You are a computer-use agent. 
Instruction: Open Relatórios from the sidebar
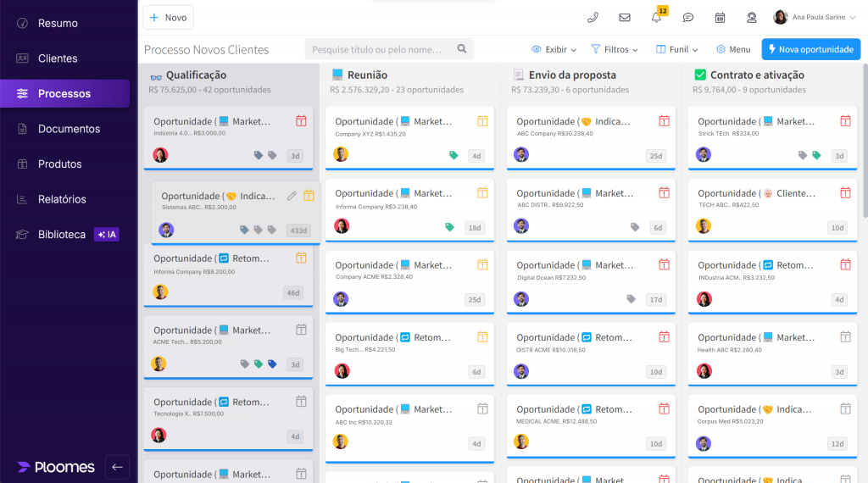(x=62, y=199)
